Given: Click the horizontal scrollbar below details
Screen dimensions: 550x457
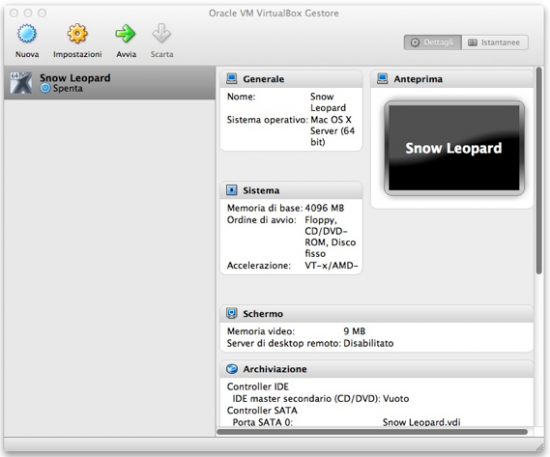Looking at the screenshot, I should (372, 432).
